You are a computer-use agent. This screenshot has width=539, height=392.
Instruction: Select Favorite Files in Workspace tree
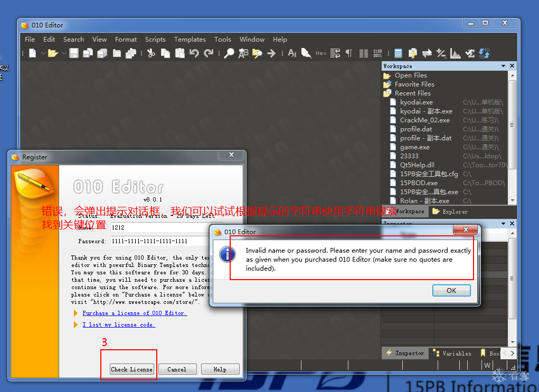point(414,84)
